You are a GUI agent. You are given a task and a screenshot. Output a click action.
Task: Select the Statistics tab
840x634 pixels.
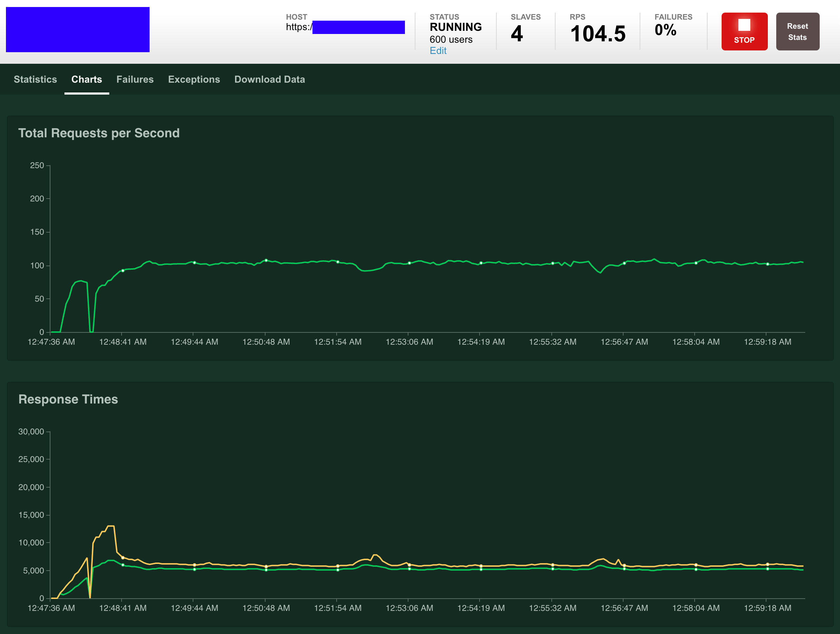(35, 79)
